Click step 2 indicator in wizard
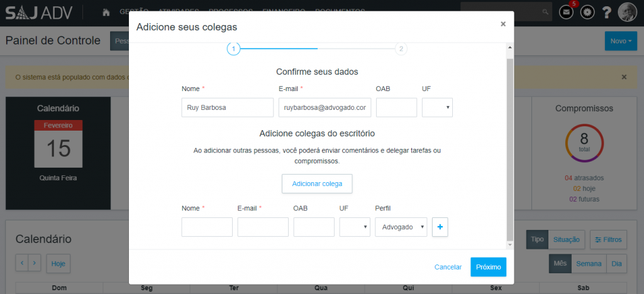This screenshot has width=644, height=294. (x=401, y=49)
